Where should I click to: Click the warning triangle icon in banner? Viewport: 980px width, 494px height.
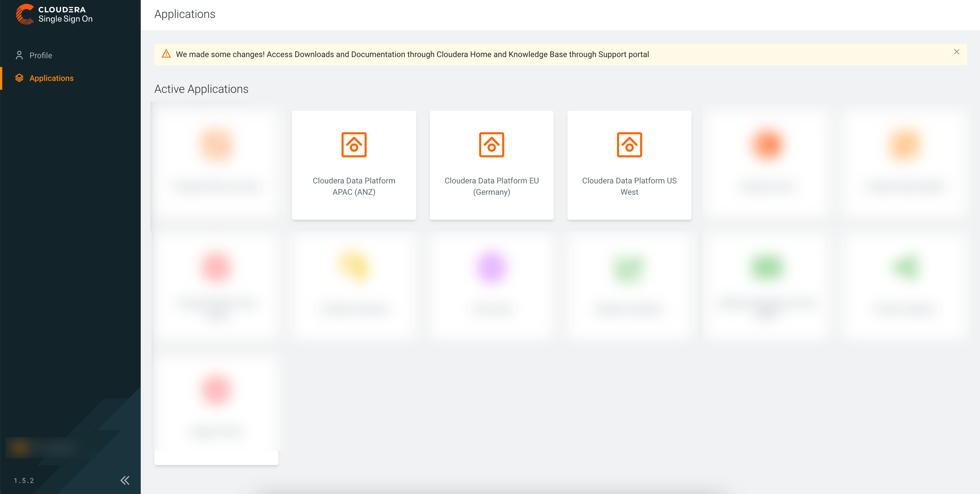(166, 54)
